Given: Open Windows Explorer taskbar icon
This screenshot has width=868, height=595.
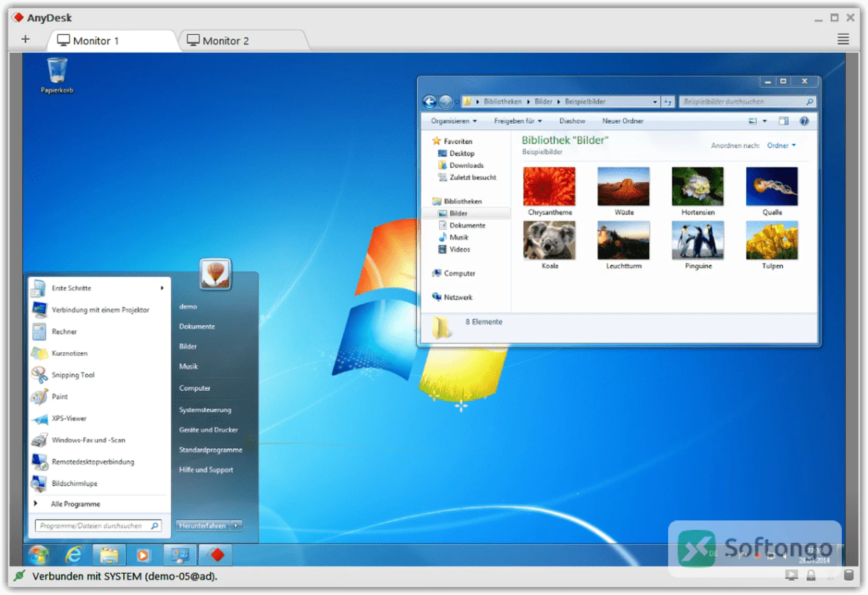Looking at the screenshot, I should [108, 555].
